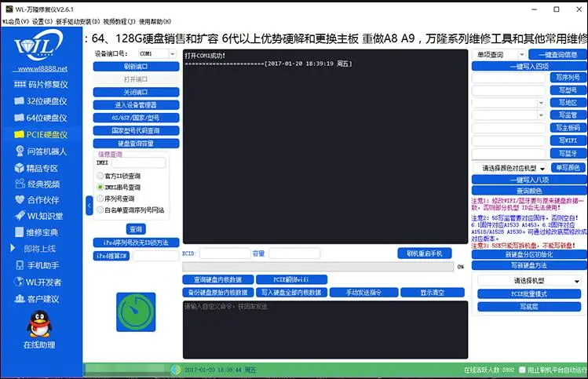This screenshot has width=588, height=379.
Task: Click the 查询 button under 信息查询
Action: pyautogui.click(x=136, y=229)
